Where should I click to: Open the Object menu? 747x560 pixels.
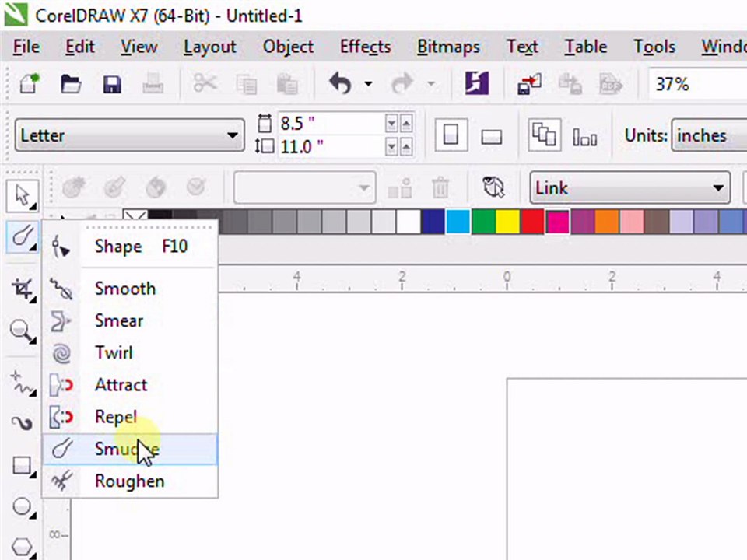point(288,47)
